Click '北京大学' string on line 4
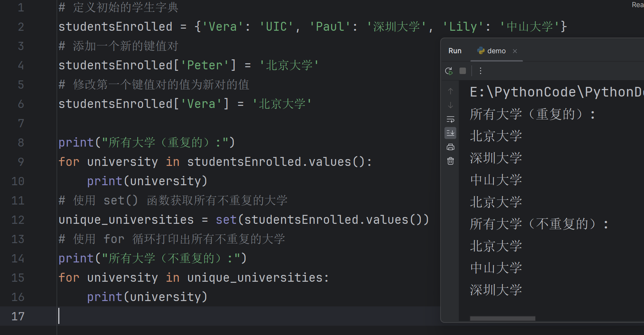The image size is (644, 335). pyautogui.click(x=289, y=65)
